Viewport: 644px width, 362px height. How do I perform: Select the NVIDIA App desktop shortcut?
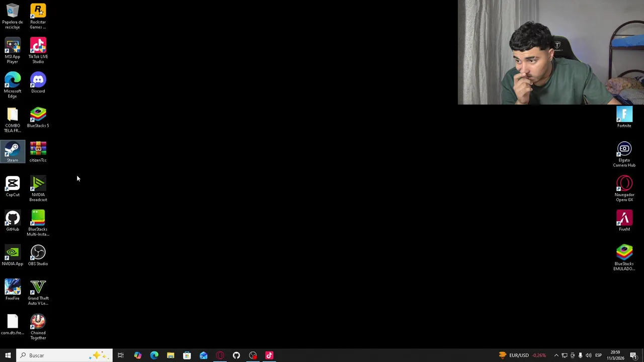coord(13,256)
